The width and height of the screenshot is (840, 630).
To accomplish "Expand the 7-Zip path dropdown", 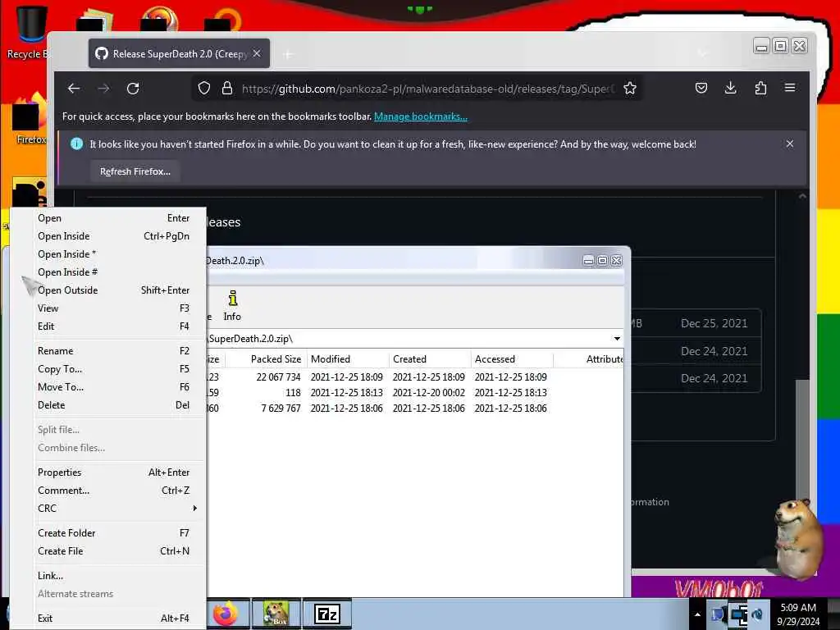I will pos(617,339).
